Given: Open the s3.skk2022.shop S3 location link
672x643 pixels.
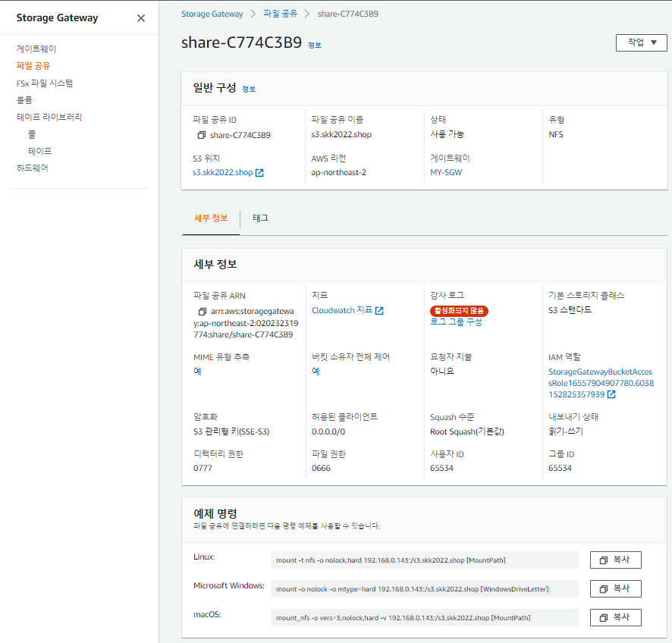Looking at the screenshot, I should (223, 173).
